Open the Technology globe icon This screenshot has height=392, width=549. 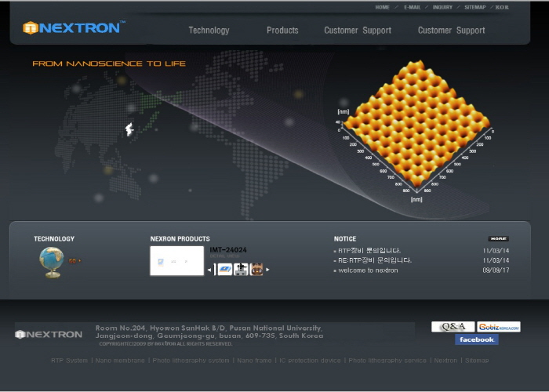(52, 262)
